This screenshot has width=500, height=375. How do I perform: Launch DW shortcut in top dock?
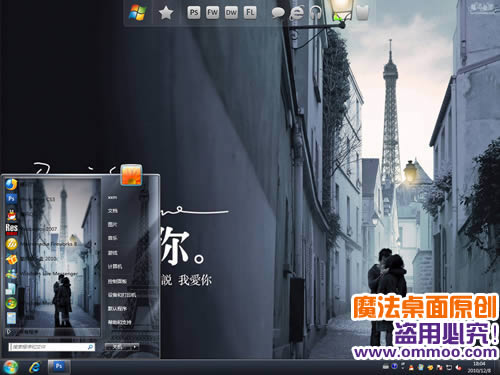231,13
